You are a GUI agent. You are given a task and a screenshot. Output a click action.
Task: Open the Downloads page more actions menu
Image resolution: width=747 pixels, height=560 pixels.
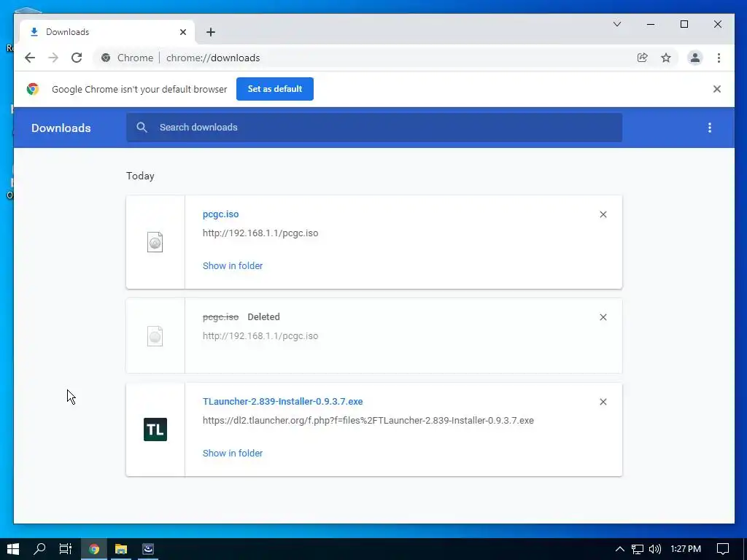click(709, 128)
